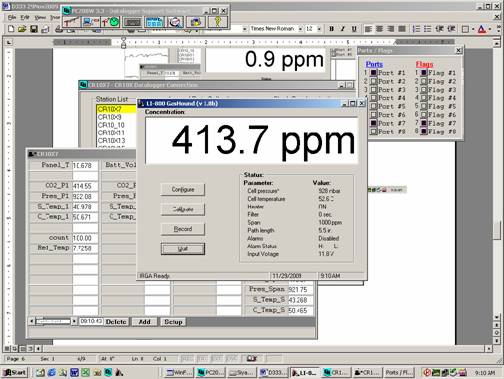Save the Word document with floppy icon
The image size is (504, 379).
point(34,29)
